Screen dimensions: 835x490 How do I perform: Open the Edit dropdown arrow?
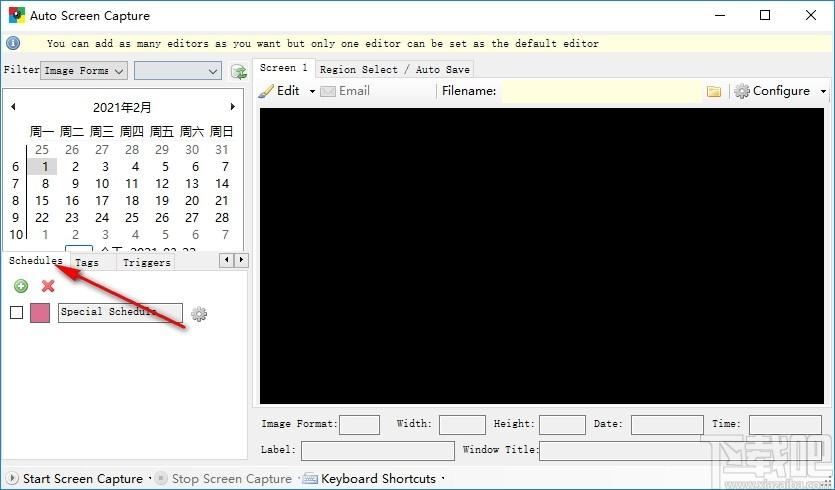tap(312, 91)
